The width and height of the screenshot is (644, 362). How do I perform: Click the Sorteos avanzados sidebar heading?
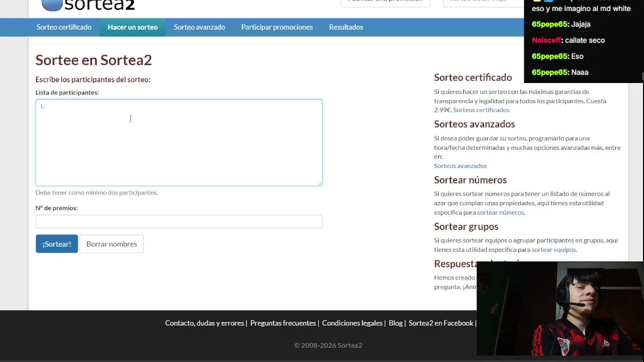(x=474, y=124)
